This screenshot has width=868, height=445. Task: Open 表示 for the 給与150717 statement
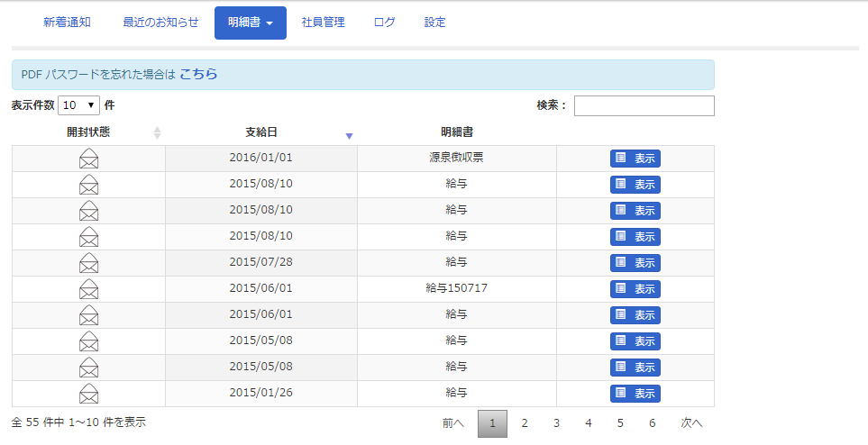(x=635, y=289)
